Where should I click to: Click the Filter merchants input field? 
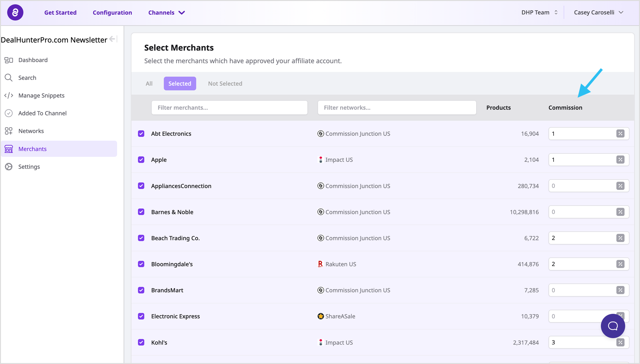(229, 108)
